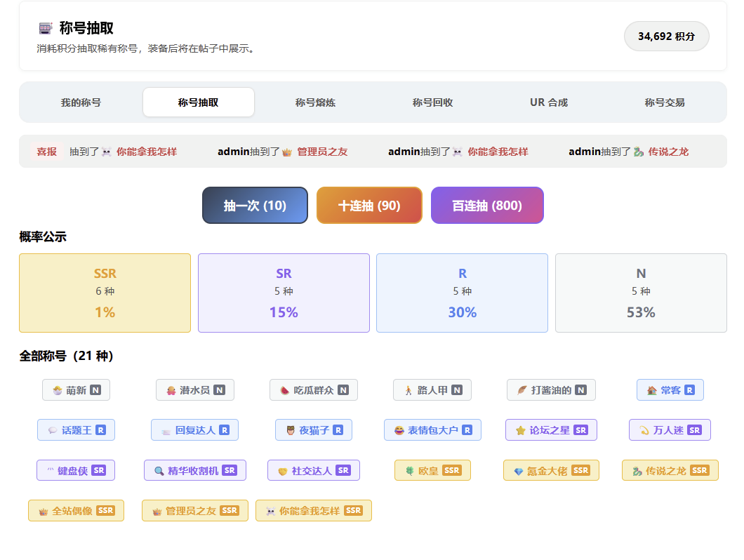Open the 称号熔炼 tab
This screenshot has height=560, width=744.
click(316, 102)
